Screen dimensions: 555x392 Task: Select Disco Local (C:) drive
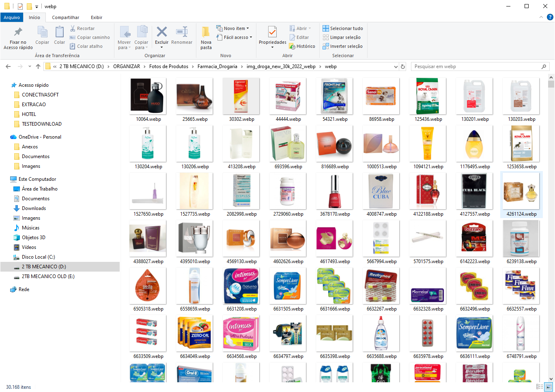pyautogui.click(x=38, y=257)
